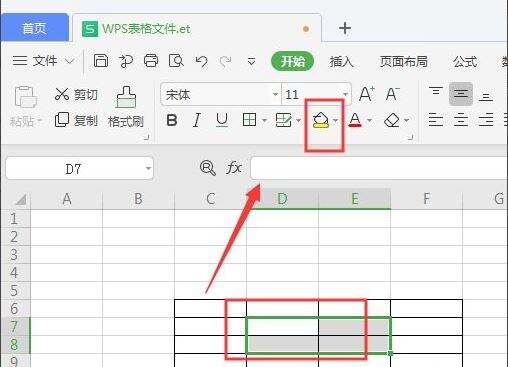
Task: Select row 3 header
Action: tap(15, 255)
